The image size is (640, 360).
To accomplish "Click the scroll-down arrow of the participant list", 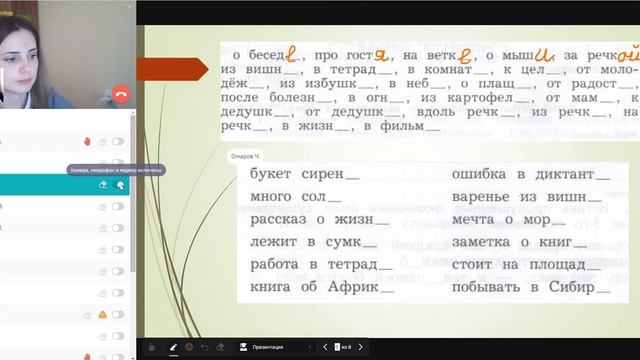I will pos(133,357).
